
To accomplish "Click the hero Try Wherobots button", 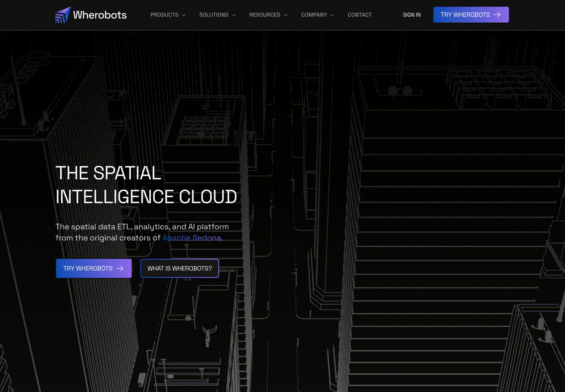I will coord(94,268).
